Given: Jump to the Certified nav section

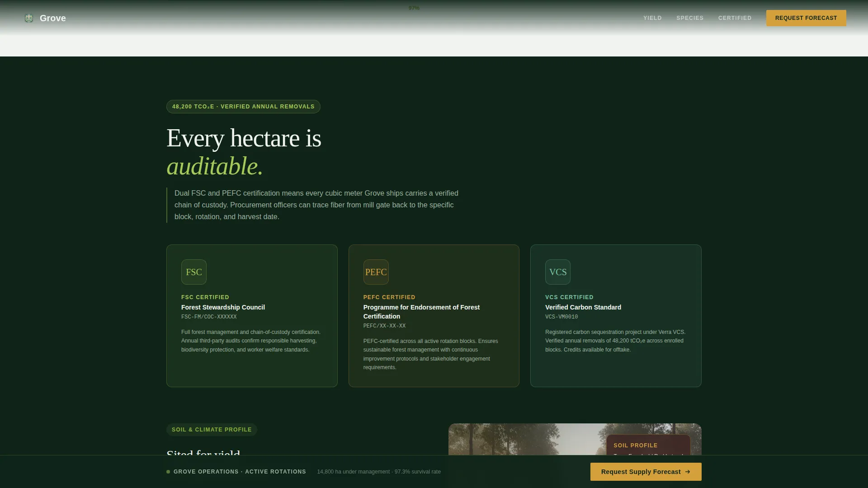Looking at the screenshot, I should coord(735,18).
